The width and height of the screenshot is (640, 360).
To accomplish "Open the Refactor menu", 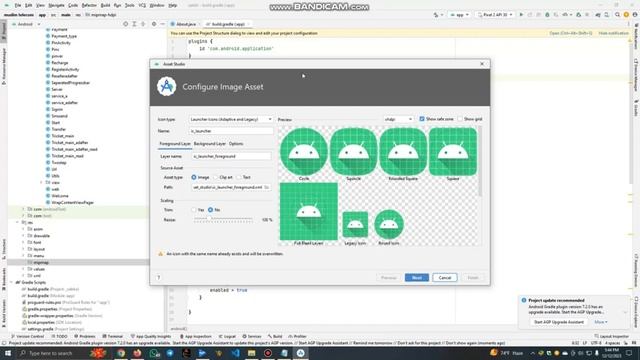I will (89, 6).
